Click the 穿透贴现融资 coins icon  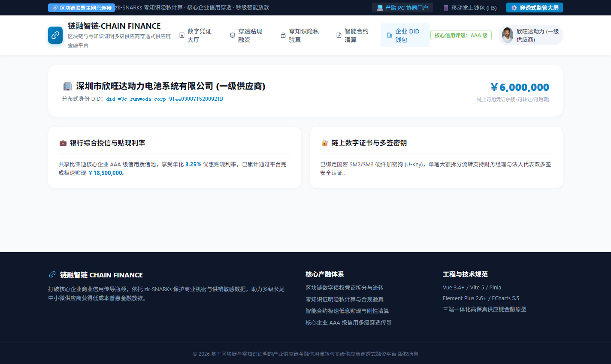point(233,35)
